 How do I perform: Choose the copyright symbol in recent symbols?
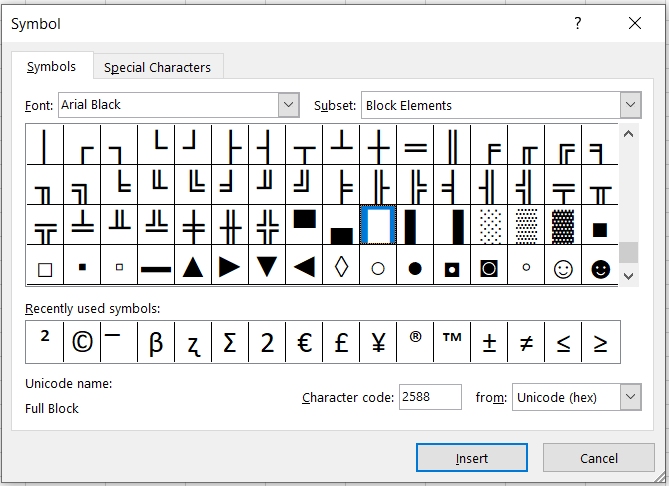click(82, 342)
